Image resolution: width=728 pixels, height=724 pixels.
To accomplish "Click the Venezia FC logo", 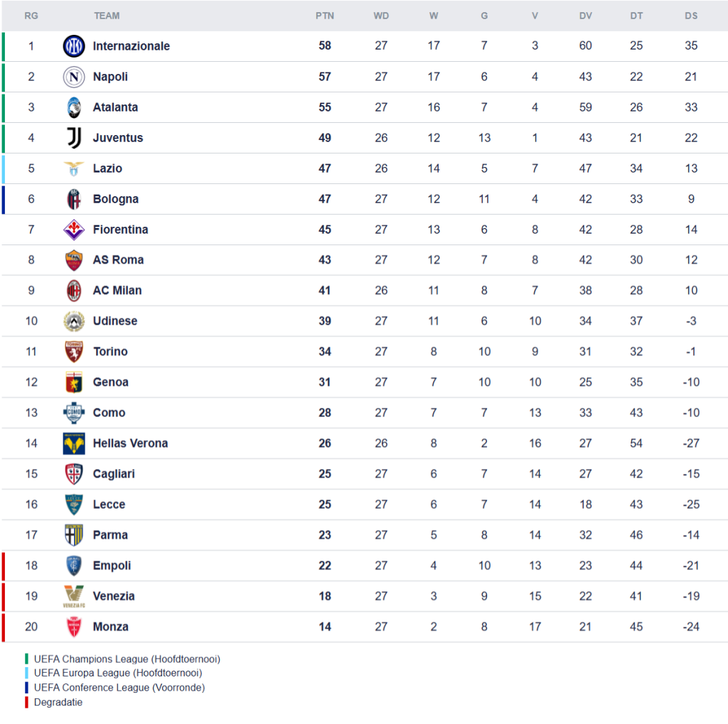I will (74, 596).
